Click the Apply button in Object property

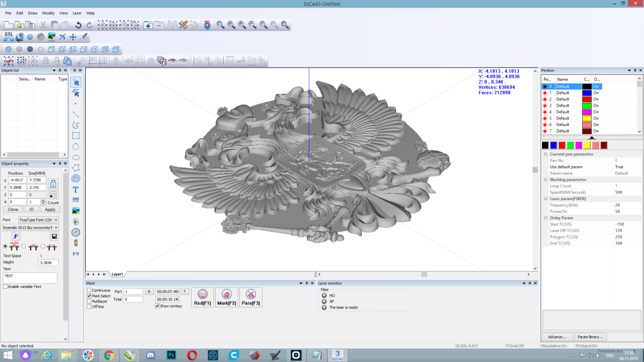[50, 210]
